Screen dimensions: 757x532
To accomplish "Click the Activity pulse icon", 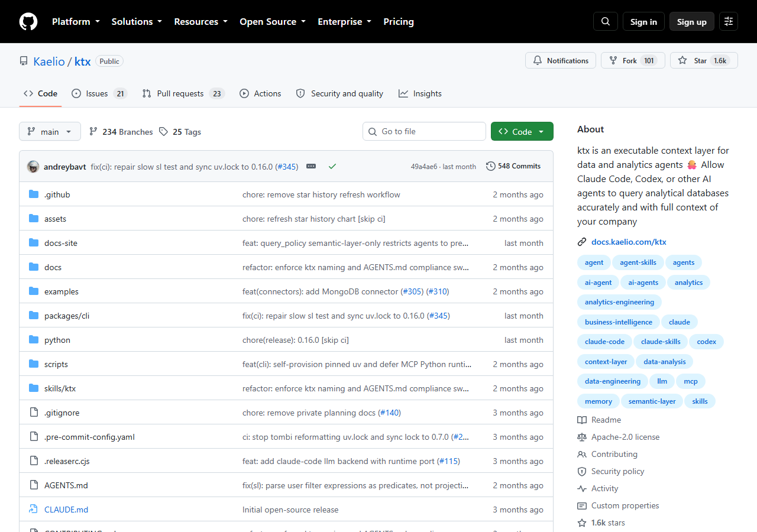I will point(582,488).
